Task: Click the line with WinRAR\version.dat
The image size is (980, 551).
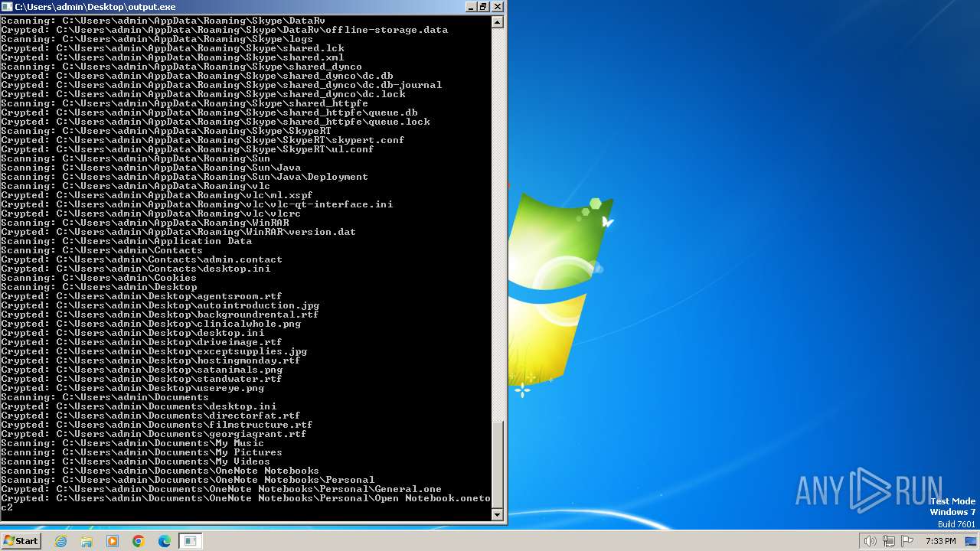Action: click(178, 232)
